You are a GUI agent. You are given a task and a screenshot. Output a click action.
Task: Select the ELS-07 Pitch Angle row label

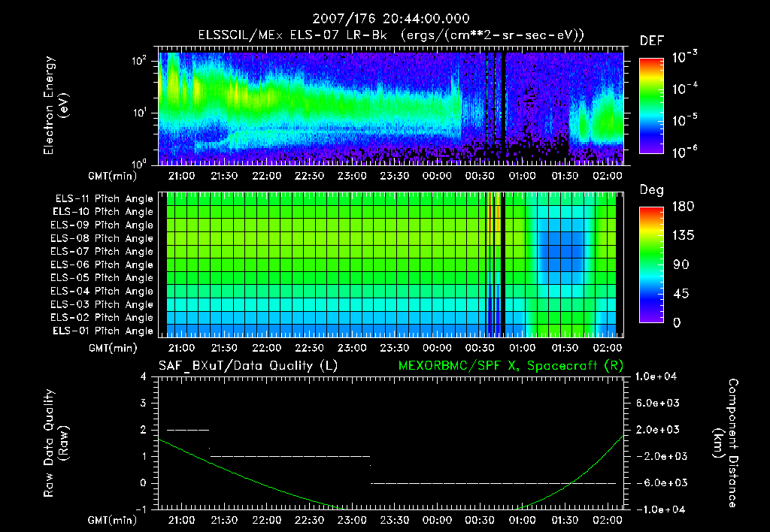[x=102, y=251]
